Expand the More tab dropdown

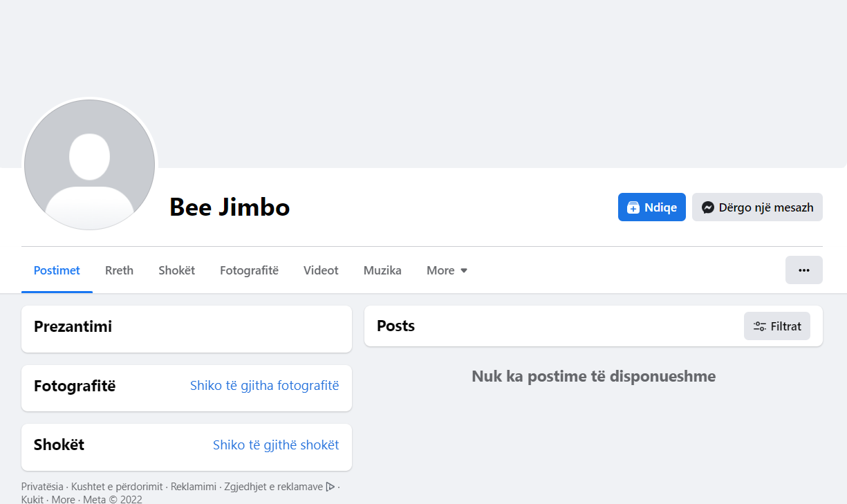tap(447, 270)
